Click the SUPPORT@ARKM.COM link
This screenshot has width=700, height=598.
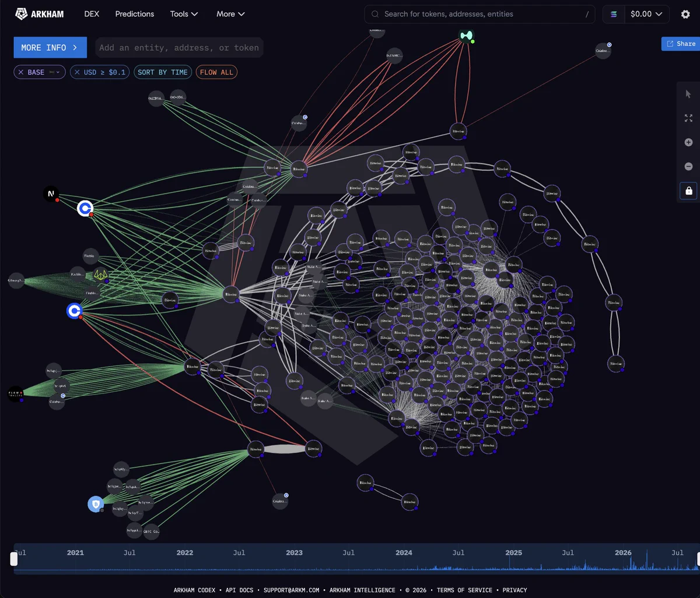[x=291, y=590]
